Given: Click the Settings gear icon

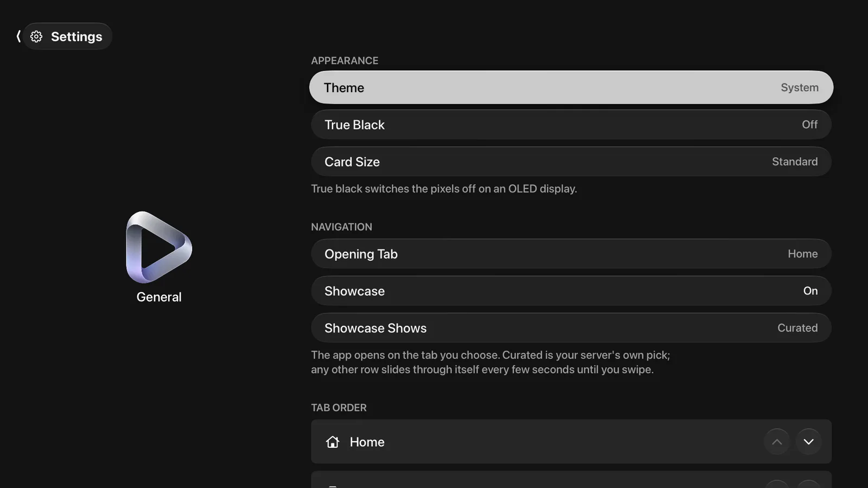Looking at the screenshot, I should 36,36.
